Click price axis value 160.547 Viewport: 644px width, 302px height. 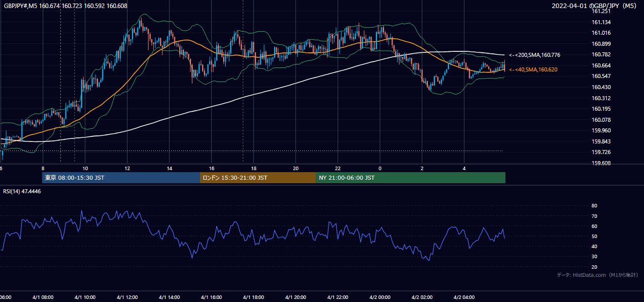coord(601,76)
